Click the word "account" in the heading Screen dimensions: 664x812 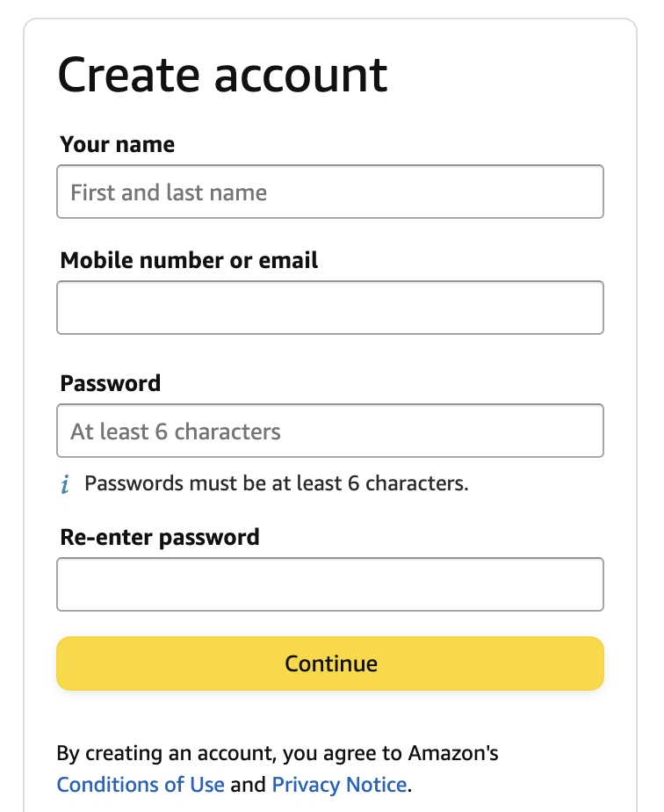click(x=301, y=74)
